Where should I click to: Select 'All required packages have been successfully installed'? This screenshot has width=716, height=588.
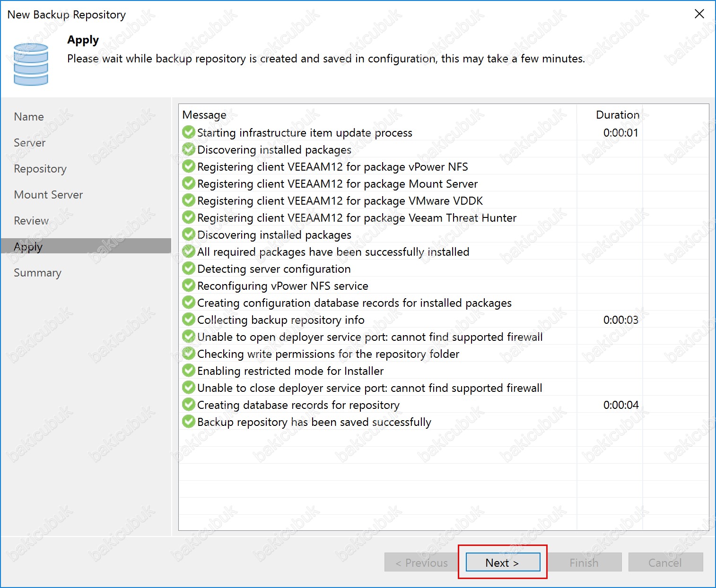(x=333, y=252)
